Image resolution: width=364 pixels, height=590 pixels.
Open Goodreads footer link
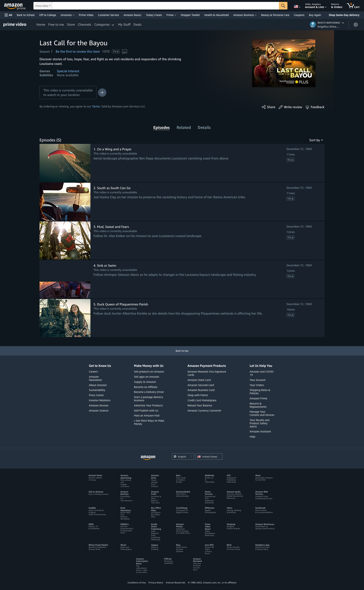tap(260, 508)
